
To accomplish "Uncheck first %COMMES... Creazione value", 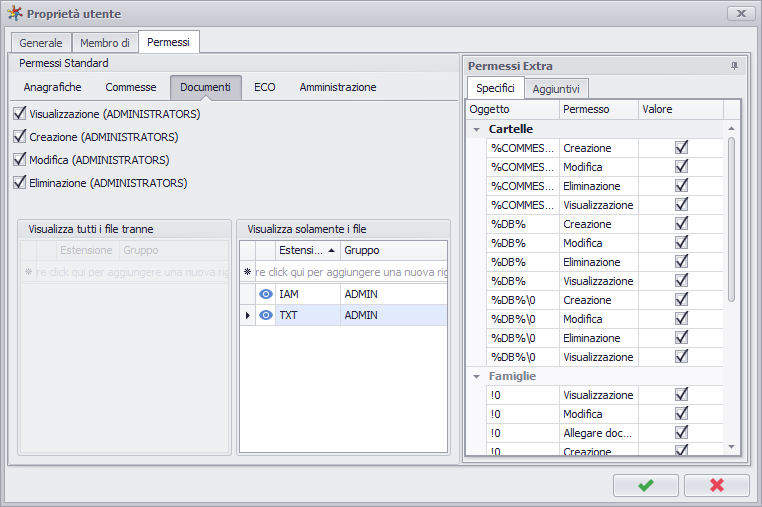I will coord(681,147).
